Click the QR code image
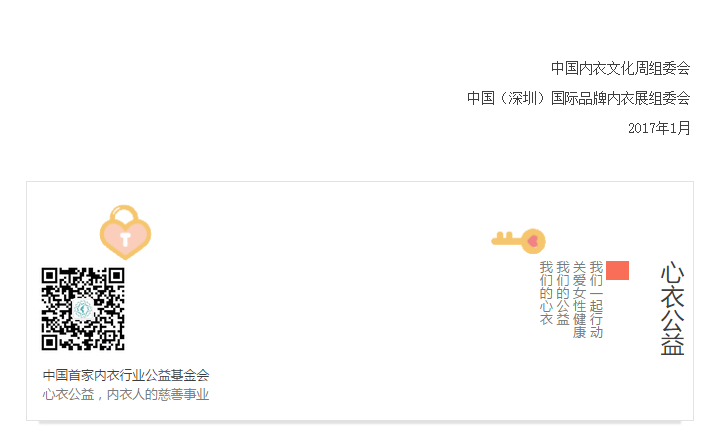Viewport: 716px width, 433px height. point(83,309)
